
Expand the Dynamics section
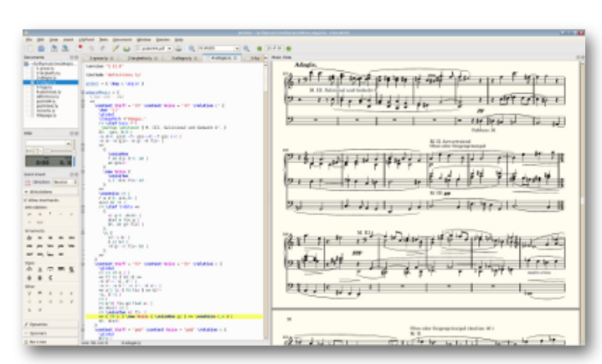[51, 325]
